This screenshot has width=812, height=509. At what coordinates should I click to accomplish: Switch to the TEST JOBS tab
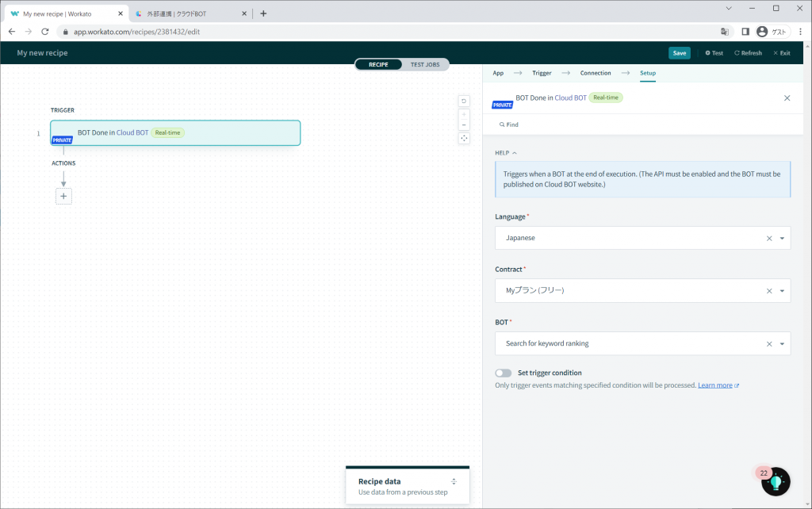pos(425,65)
